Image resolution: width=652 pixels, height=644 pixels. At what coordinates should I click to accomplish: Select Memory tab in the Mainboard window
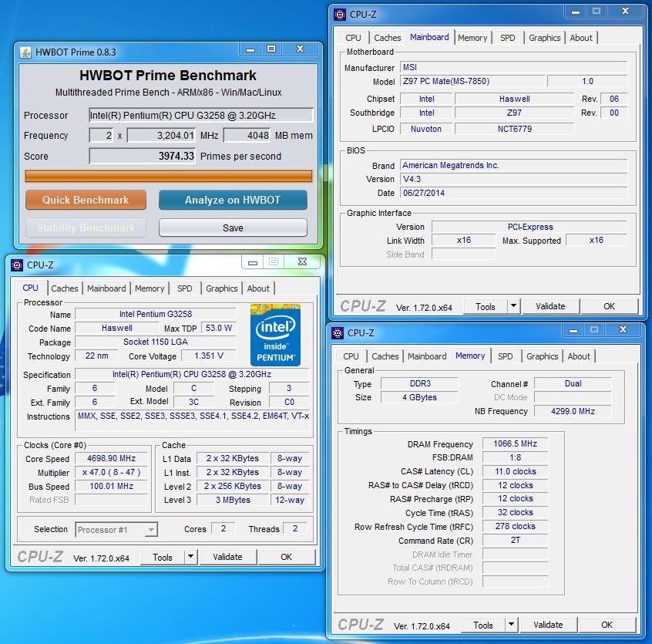pos(472,38)
